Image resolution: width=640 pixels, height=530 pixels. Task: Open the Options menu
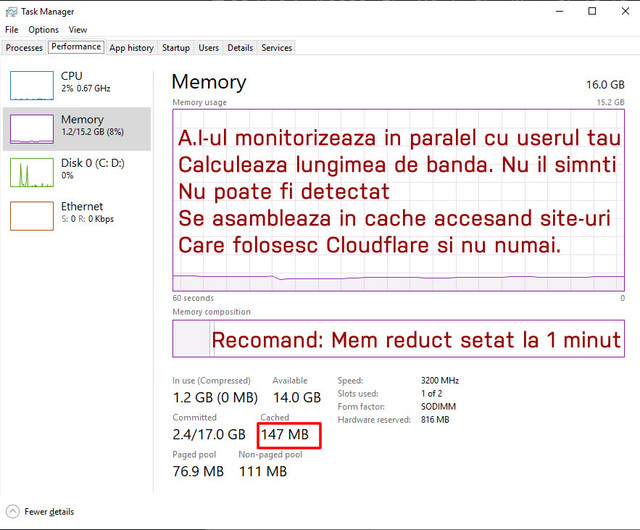43,30
